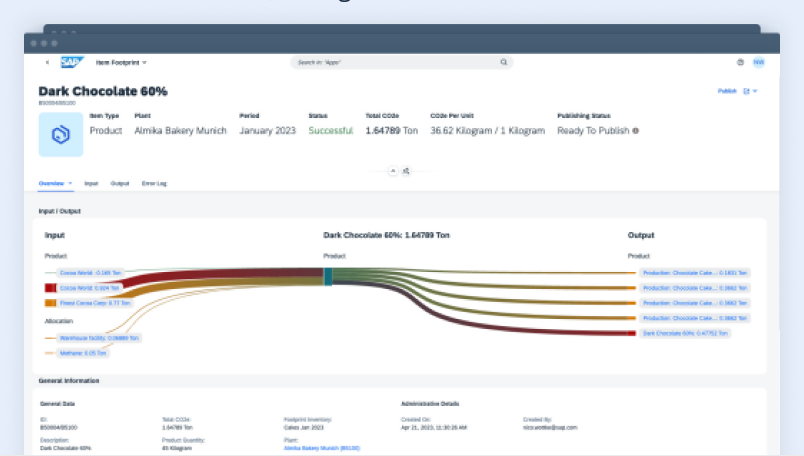Viewport: 804px width, 456px height.
Task: Click in the Search in Apps field
Action: click(x=395, y=62)
